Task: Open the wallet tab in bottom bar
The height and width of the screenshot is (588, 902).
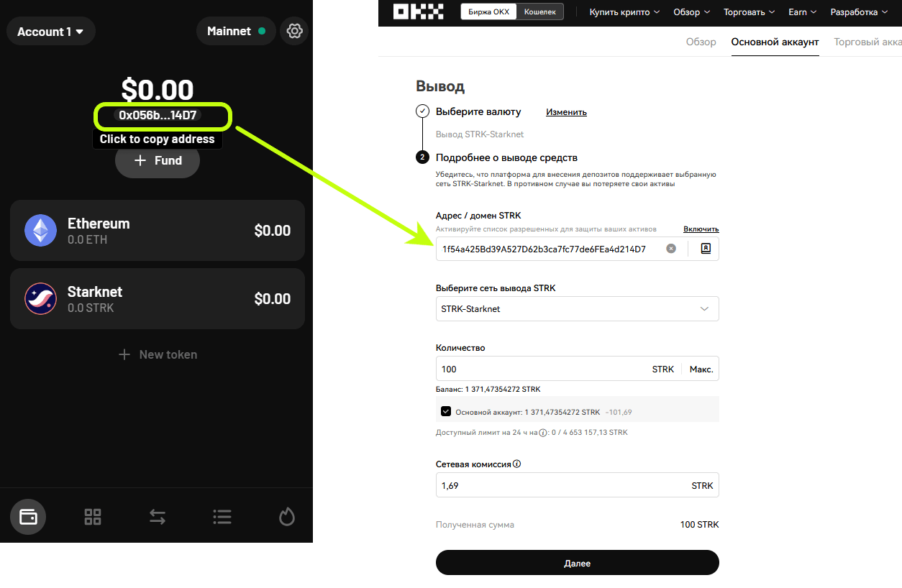Action: pos(28,516)
